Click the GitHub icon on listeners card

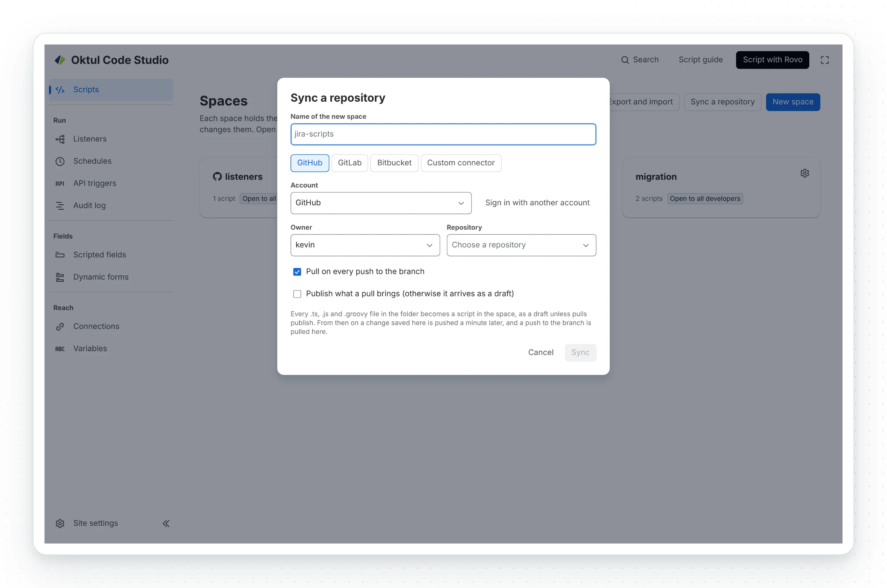coord(217,177)
